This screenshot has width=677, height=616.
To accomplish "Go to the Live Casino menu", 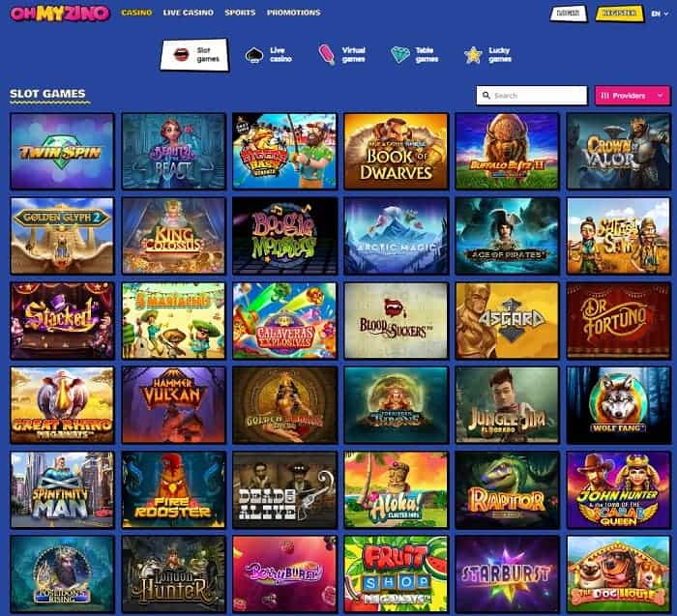I will [x=189, y=13].
